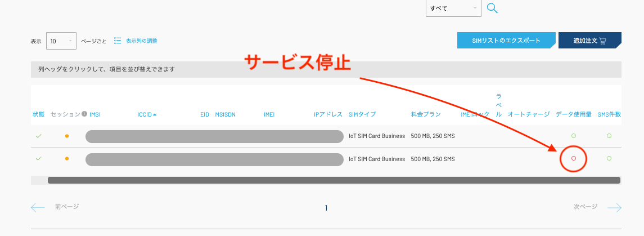
Task: Click the 表示列の調整 link
Action: (x=142, y=41)
